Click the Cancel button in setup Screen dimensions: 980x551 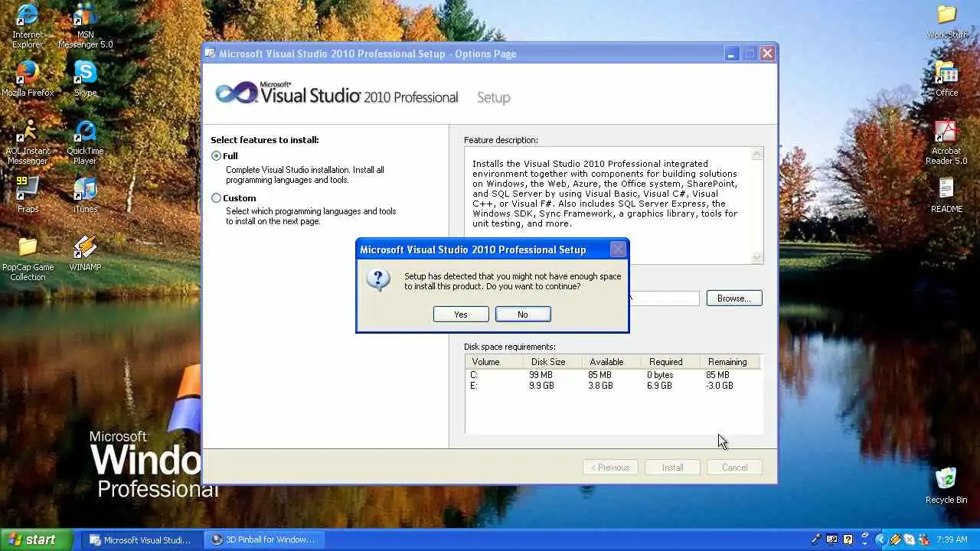pos(734,468)
